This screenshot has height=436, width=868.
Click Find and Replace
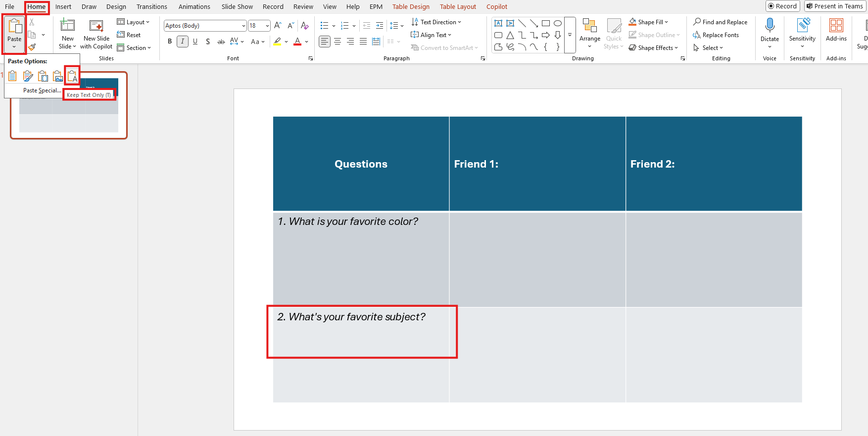pos(720,22)
